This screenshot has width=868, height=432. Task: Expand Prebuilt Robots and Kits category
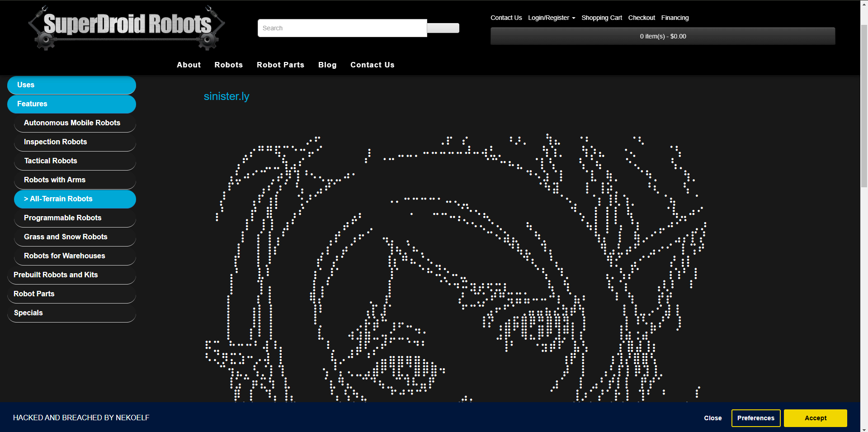pos(71,275)
